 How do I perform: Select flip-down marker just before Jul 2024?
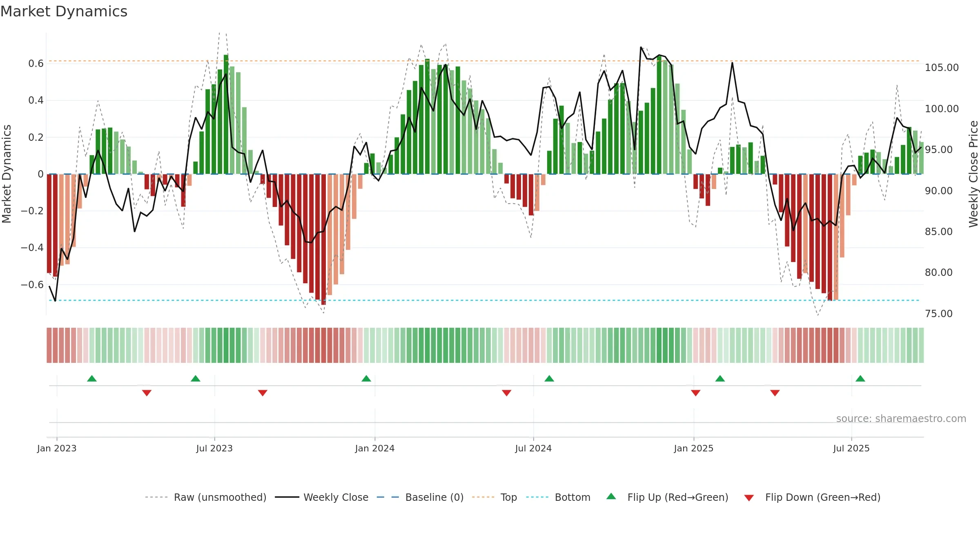506,393
